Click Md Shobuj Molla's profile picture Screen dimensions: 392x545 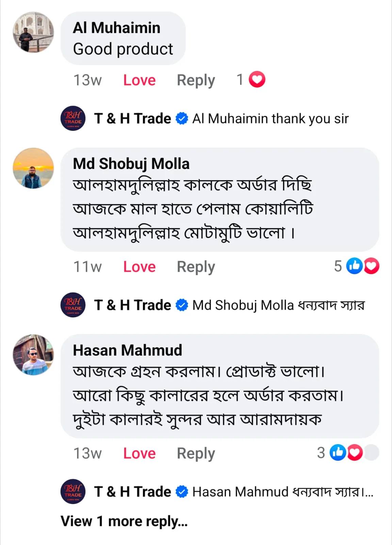(x=33, y=168)
